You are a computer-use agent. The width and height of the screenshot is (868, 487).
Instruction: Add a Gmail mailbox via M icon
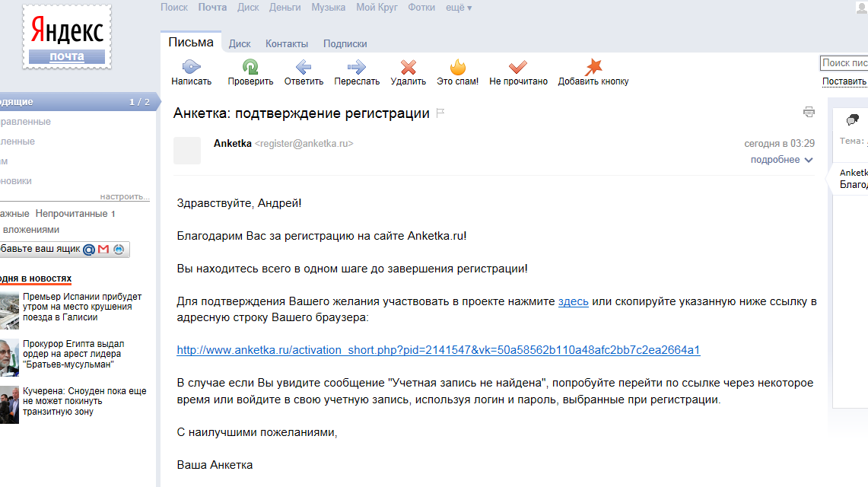[103, 249]
